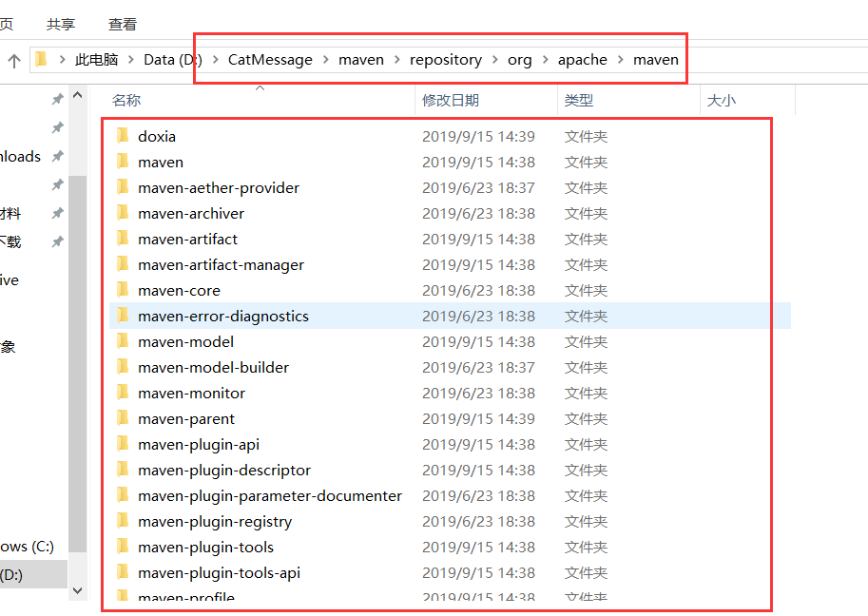Click the maven-core folder name
The width and height of the screenshot is (868, 616).
pyautogui.click(x=179, y=291)
